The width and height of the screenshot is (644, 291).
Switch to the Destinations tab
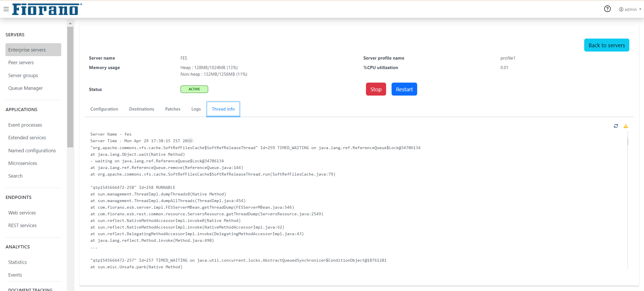tap(141, 109)
